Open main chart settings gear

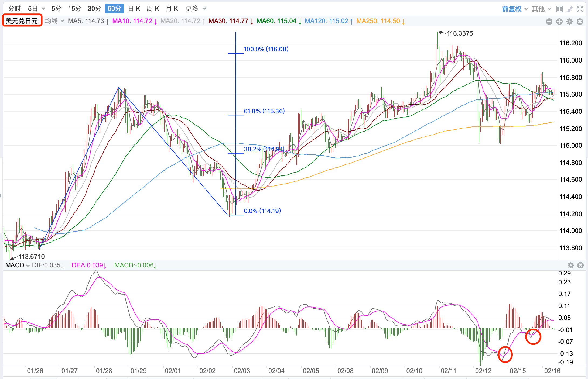click(x=570, y=22)
